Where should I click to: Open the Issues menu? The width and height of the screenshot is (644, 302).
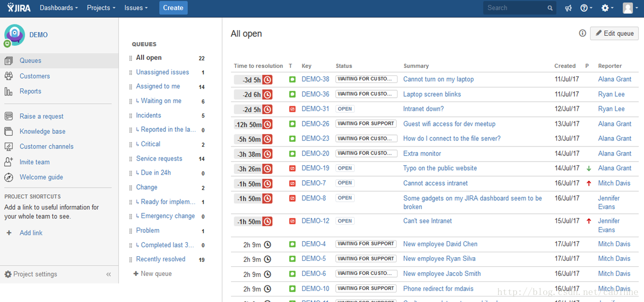[136, 8]
